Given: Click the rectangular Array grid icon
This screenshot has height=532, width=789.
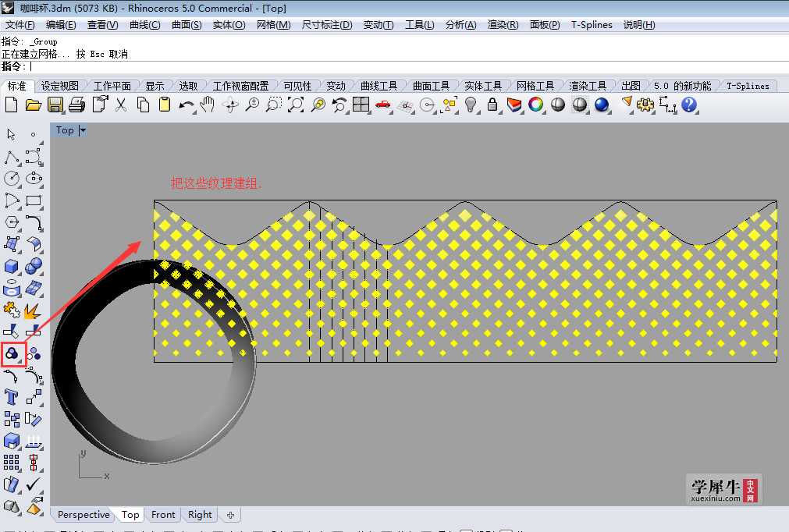Looking at the screenshot, I should (12, 463).
